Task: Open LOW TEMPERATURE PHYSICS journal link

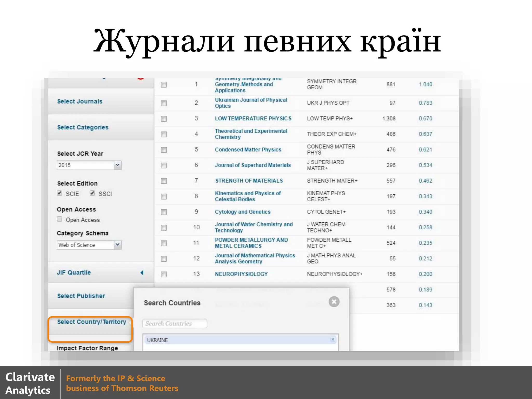Action: point(253,118)
